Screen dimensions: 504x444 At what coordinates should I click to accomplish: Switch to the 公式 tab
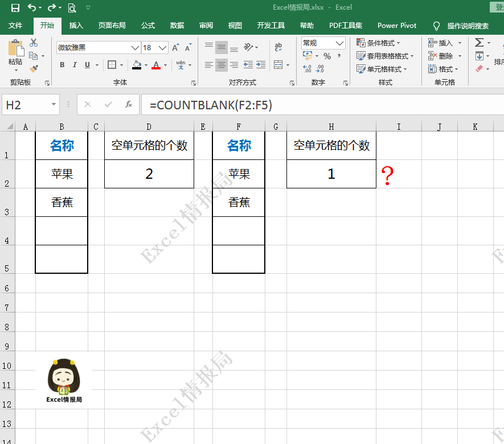pyautogui.click(x=148, y=26)
